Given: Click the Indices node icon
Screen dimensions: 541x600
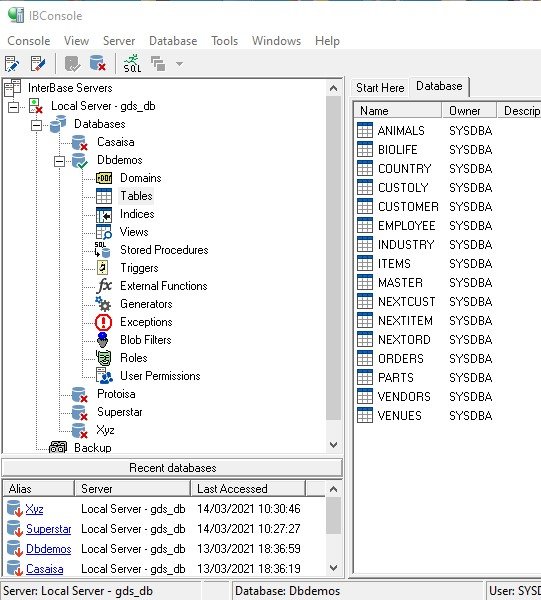Looking at the screenshot, I should point(104,214).
